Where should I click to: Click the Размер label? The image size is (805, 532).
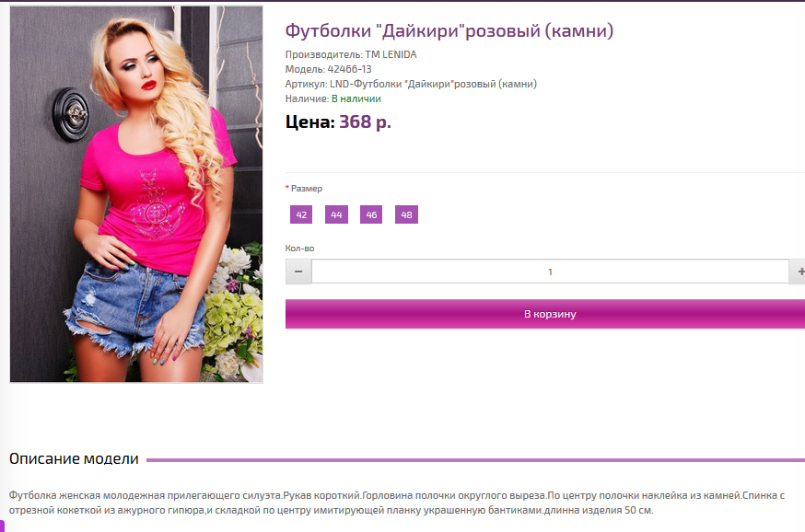tap(307, 189)
